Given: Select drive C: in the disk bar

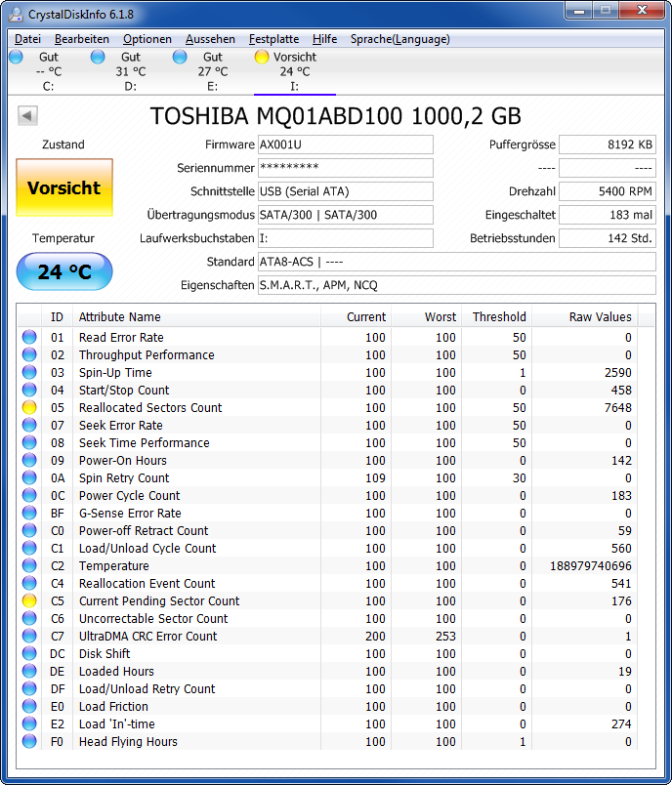Looking at the screenshot, I should (x=49, y=71).
